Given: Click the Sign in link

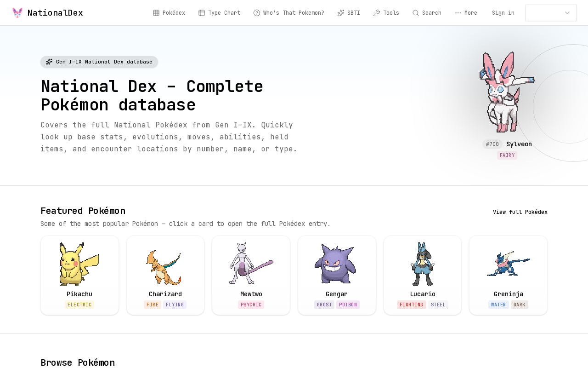Looking at the screenshot, I should (x=503, y=13).
